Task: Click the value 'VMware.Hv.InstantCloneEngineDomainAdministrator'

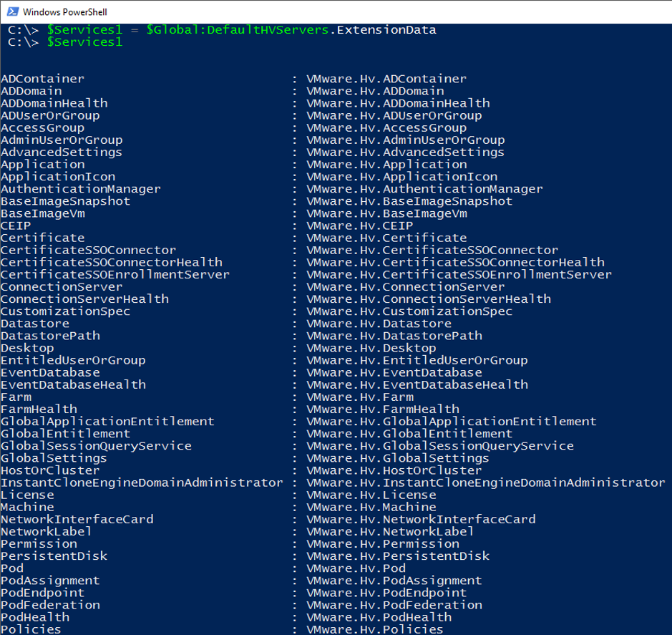Action: [486, 483]
